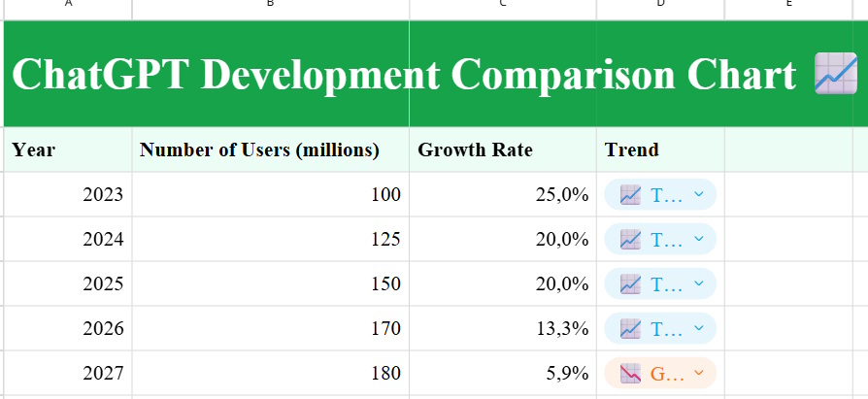Select the growth rate cell 13,3%
Viewport: 868px width, 399px height.
pyautogui.click(x=503, y=328)
